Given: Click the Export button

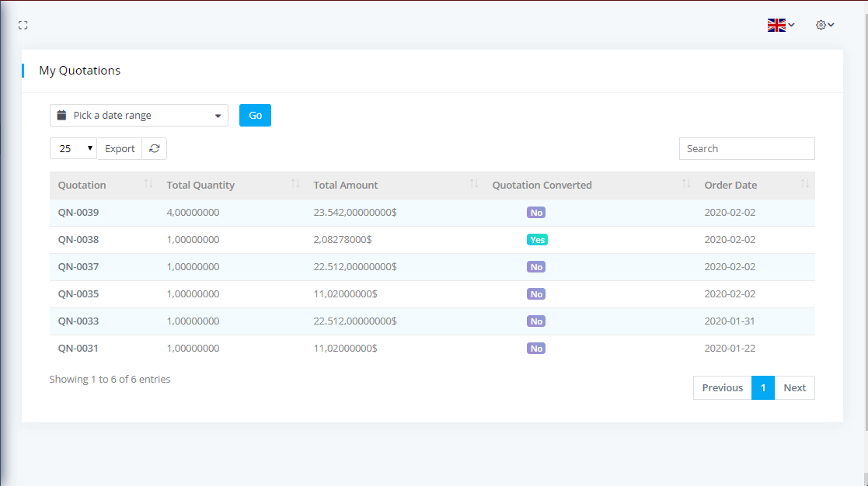Looking at the screenshot, I should 120,148.
